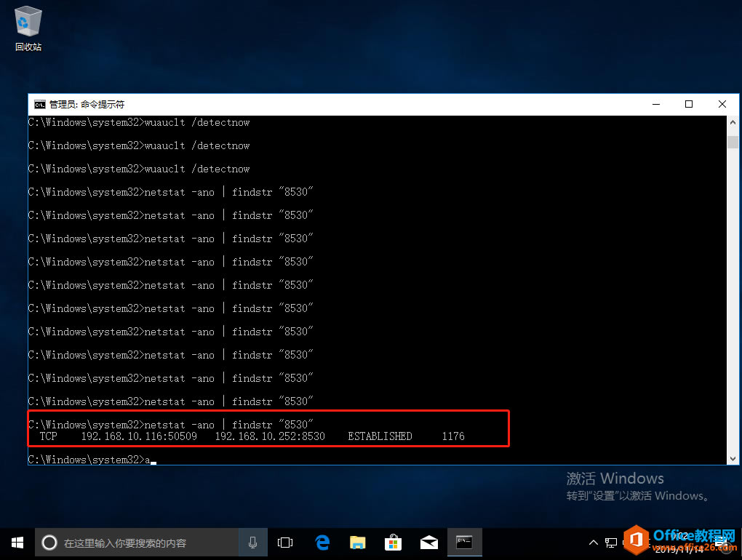
Task: Click the Command Prompt title bar icon
Action: (40, 105)
